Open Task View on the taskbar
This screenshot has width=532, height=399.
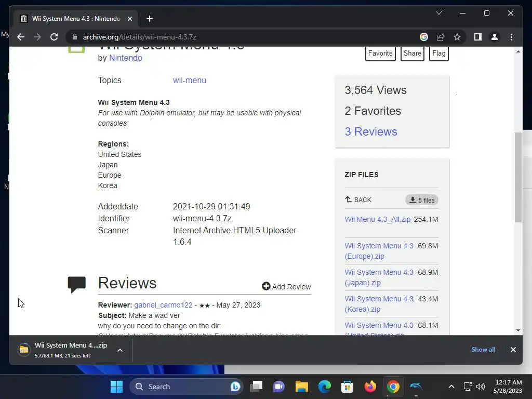pyautogui.click(x=256, y=387)
